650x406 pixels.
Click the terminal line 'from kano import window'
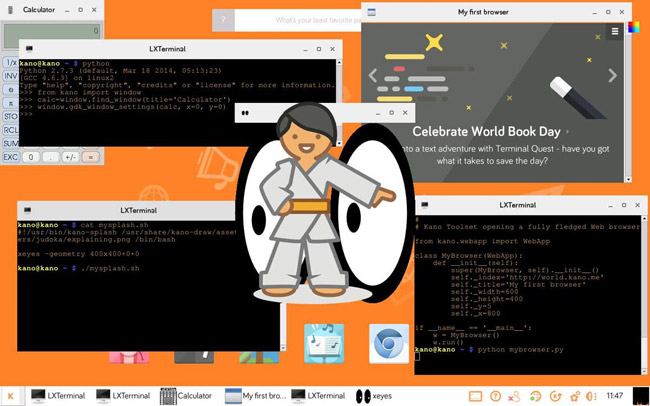coord(89,92)
